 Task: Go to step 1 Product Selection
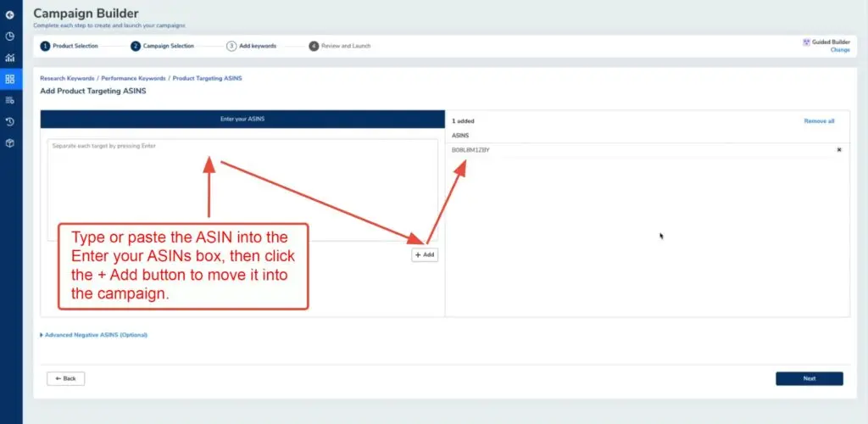click(70, 46)
